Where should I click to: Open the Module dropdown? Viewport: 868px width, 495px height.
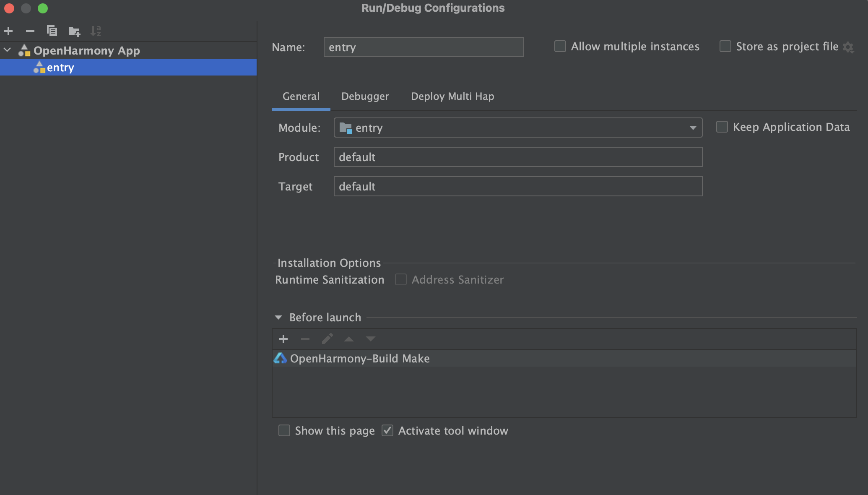518,128
